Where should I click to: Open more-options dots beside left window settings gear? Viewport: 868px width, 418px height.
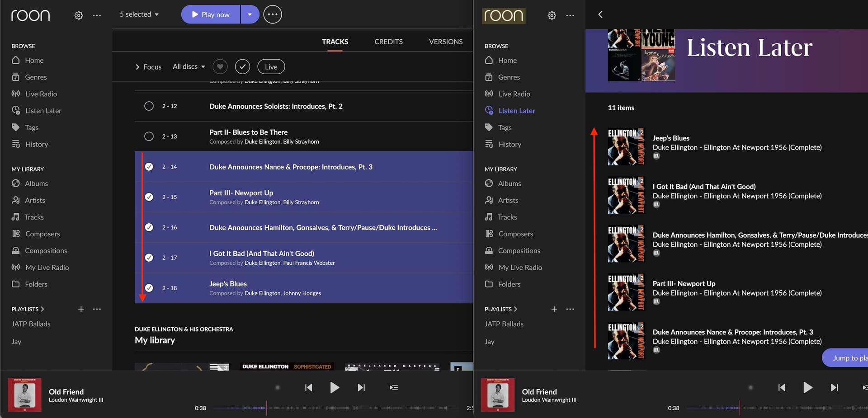point(97,15)
